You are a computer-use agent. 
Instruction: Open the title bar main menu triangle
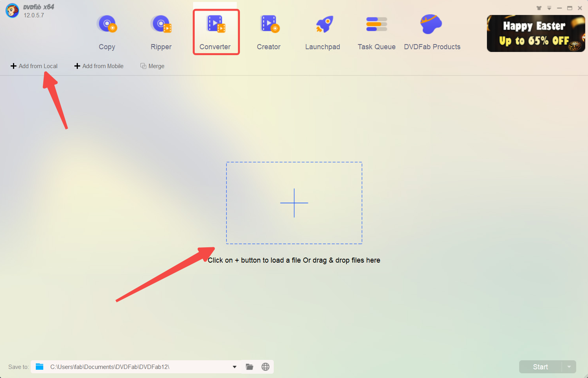[x=549, y=8]
